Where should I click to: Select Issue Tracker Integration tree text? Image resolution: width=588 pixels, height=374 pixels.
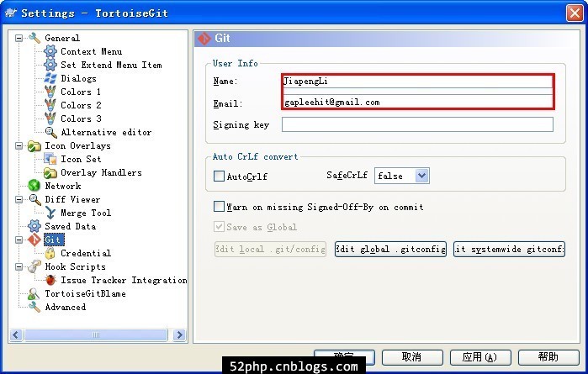point(124,280)
